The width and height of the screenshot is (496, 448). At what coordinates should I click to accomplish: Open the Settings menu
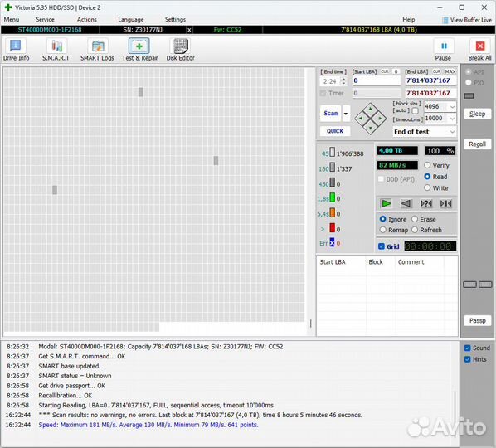[x=175, y=20]
